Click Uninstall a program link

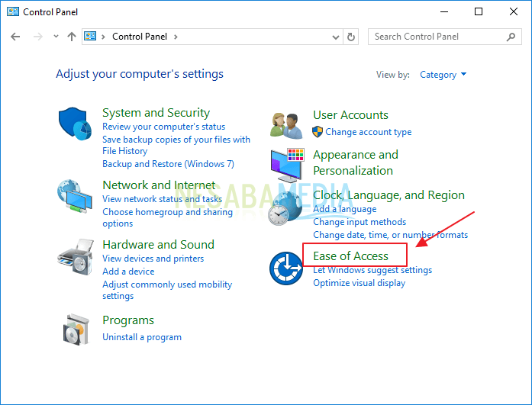(x=142, y=337)
